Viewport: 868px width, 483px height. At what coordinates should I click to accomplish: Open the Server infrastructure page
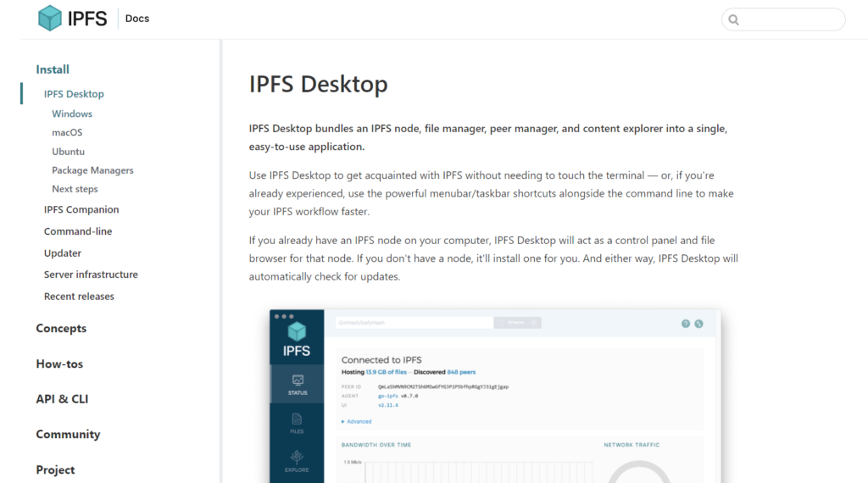pyautogui.click(x=91, y=275)
